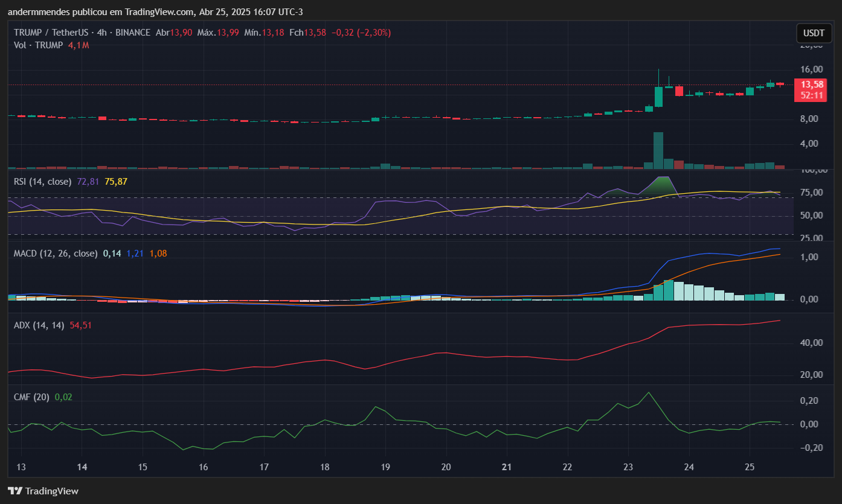
Task: Click the green shaded RSI overbought peak
Action: (x=663, y=187)
